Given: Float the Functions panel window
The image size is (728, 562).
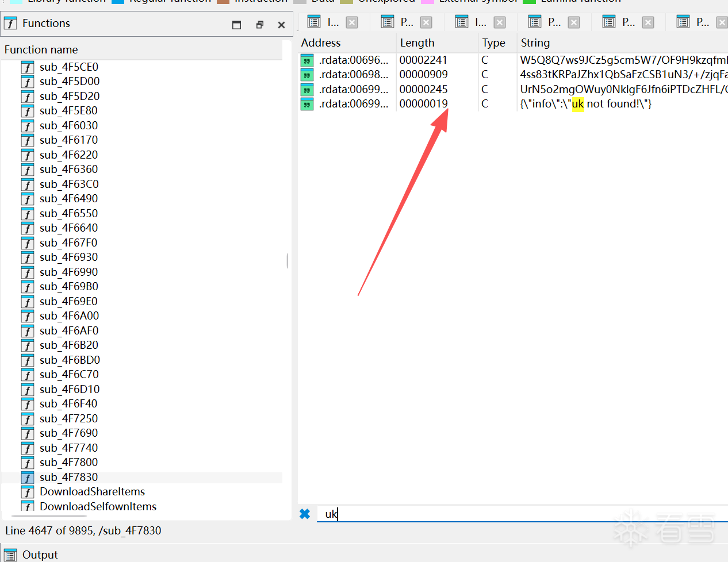Looking at the screenshot, I should pos(259,25).
